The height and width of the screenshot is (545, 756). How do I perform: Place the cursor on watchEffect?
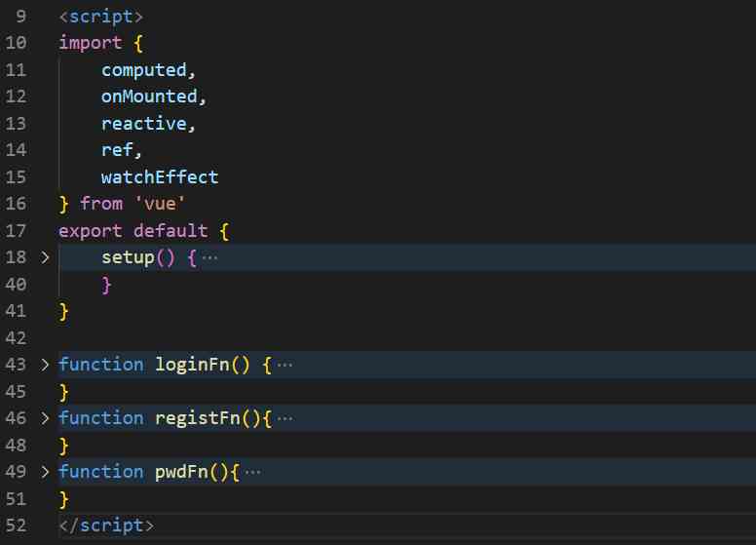(x=159, y=177)
